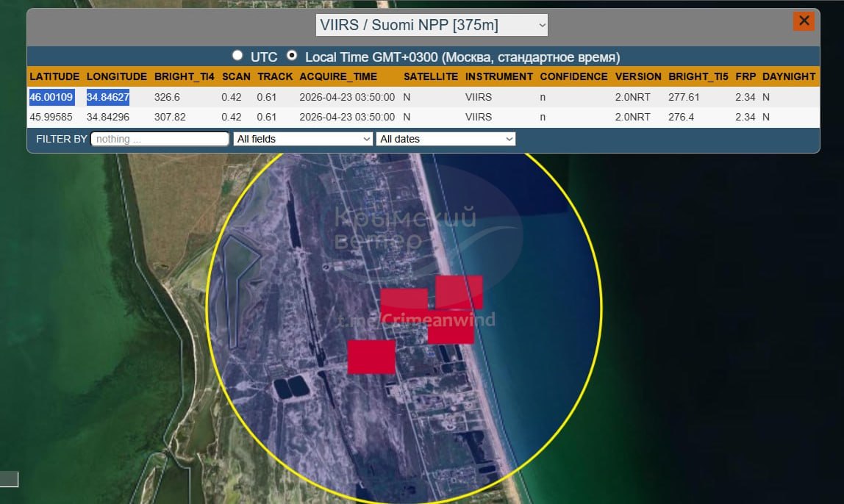The image size is (844, 504).
Task: Click the DAYNIGHT column header
Action: (789, 76)
